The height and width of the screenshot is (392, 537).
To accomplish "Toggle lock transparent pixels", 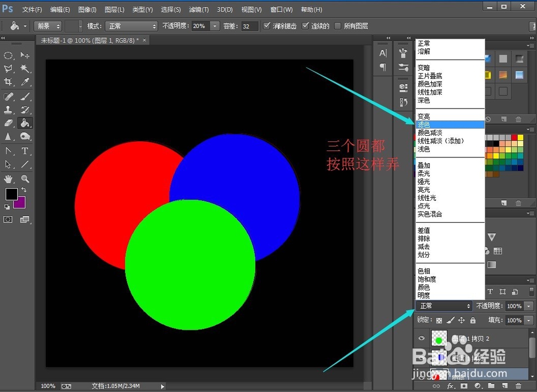I will (x=439, y=321).
